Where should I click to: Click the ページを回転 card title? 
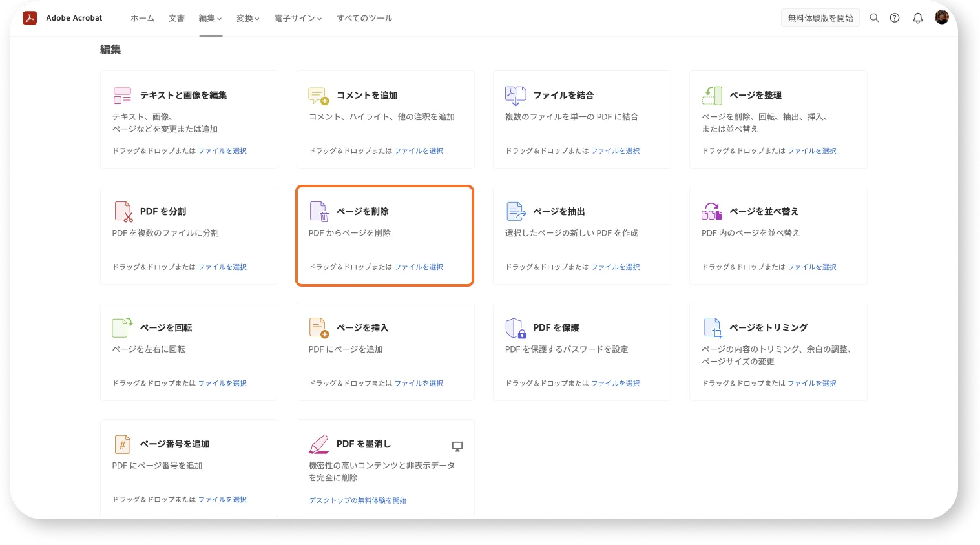[166, 327]
